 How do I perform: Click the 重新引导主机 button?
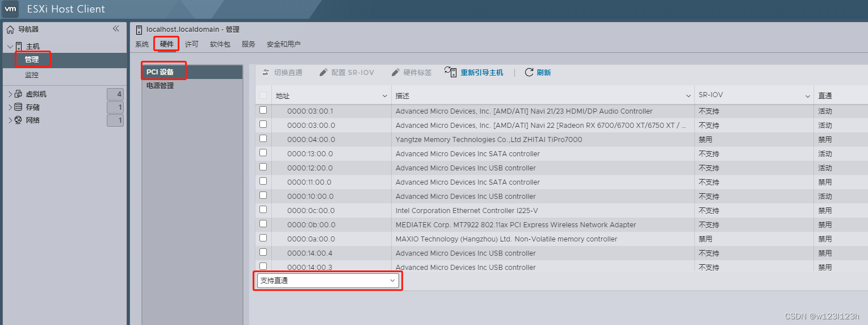pyautogui.click(x=475, y=72)
